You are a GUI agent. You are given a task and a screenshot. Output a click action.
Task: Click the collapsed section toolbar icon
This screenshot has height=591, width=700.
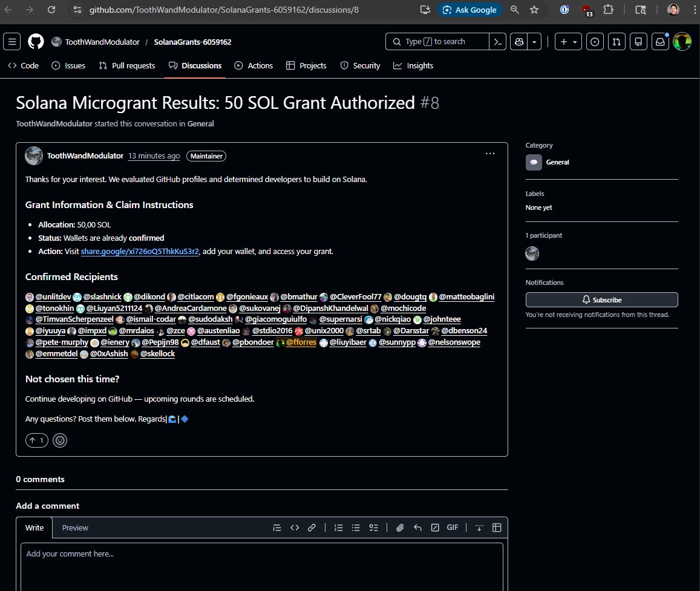[479, 527]
